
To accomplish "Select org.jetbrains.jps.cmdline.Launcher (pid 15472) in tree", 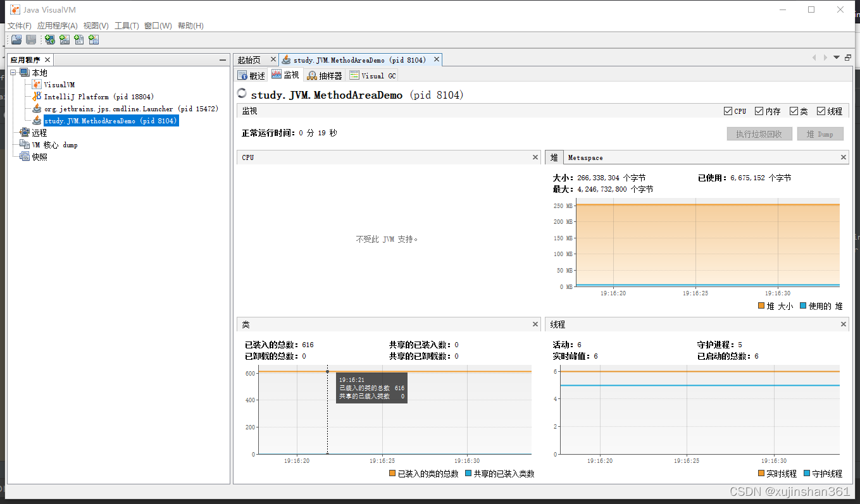I will tap(131, 109).
